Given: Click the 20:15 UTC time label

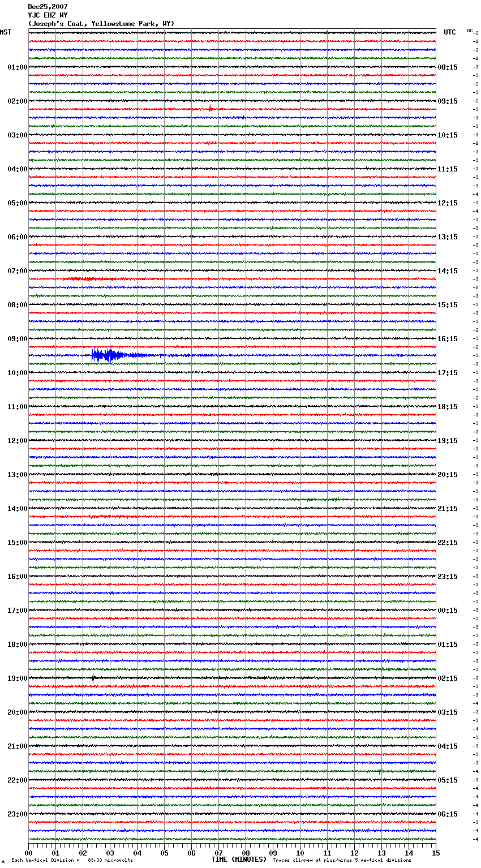Looking at the screenshot, I should tap(448, 475).
